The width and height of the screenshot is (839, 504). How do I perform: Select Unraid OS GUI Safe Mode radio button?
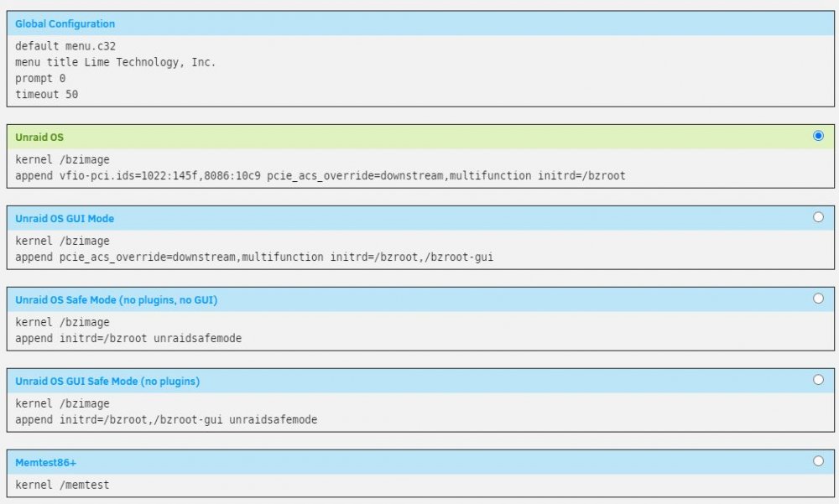coord(817,380)
